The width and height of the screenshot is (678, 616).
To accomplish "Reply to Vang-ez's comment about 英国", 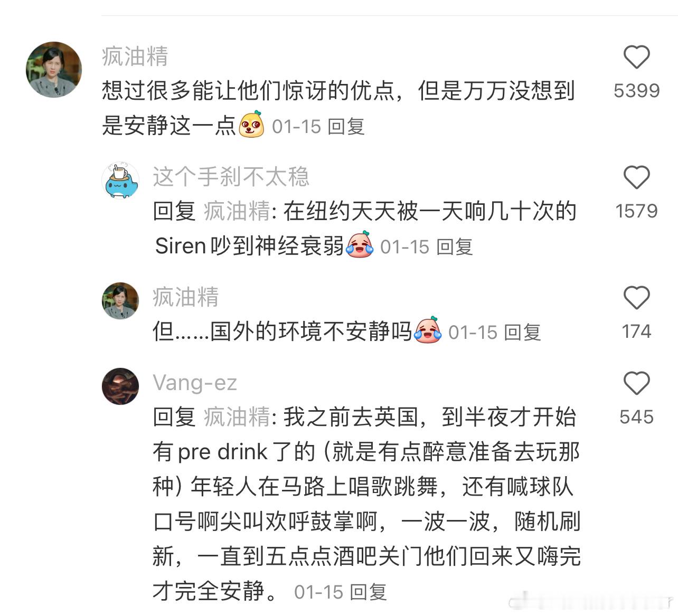I will point(369,592).
